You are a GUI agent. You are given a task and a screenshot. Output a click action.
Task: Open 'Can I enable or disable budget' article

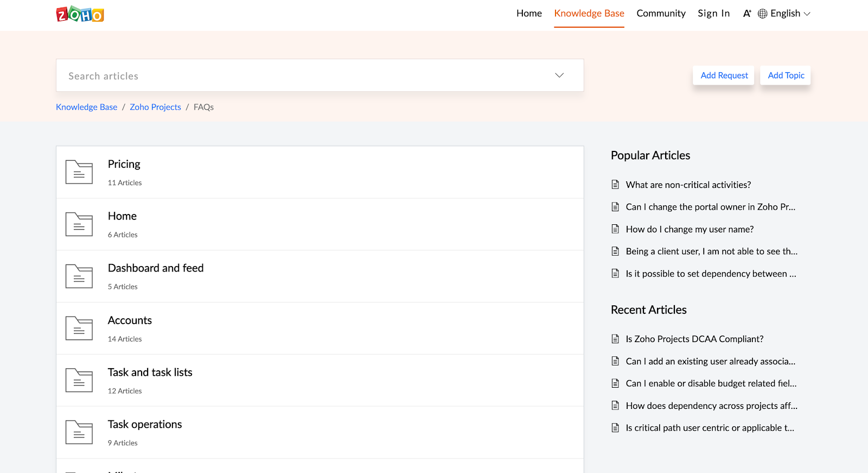click(711, 383)
